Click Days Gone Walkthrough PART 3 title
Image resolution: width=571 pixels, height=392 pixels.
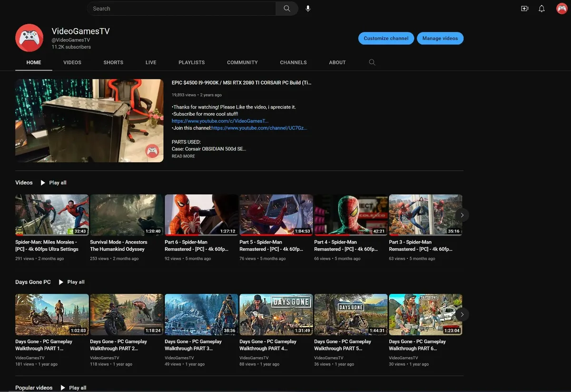click(193, 345)
